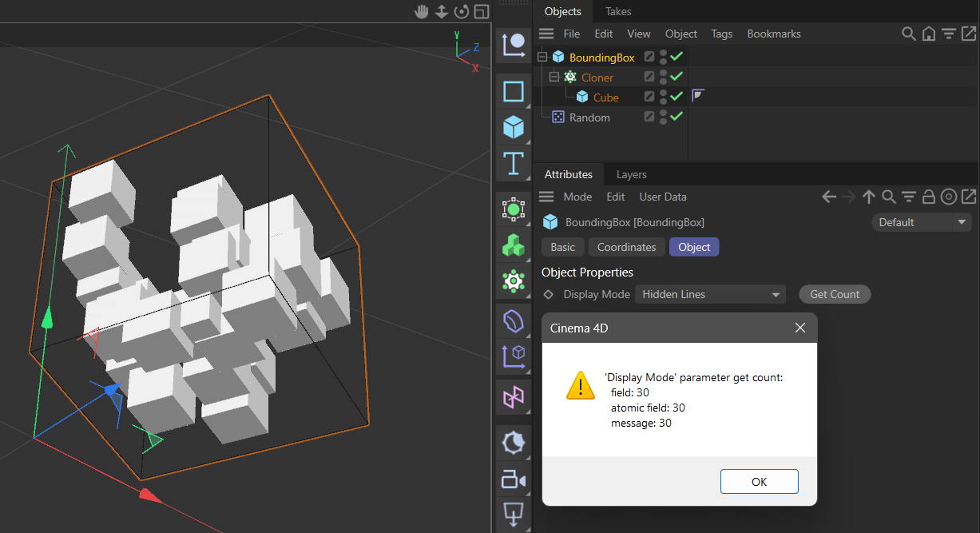The height and width of the screenshot is (533, 980).
Task: Open the Cloner generator tool in toolbar
Action: coord(513,280)
